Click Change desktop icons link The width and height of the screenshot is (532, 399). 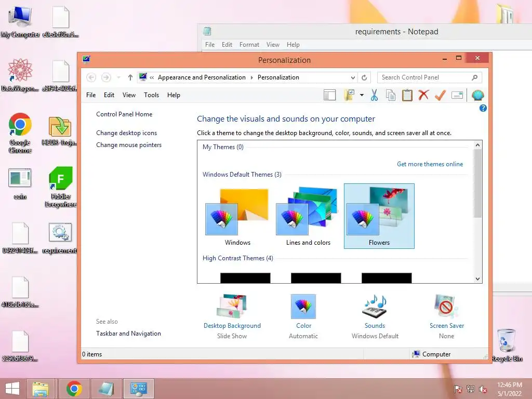tap(127, 133)
